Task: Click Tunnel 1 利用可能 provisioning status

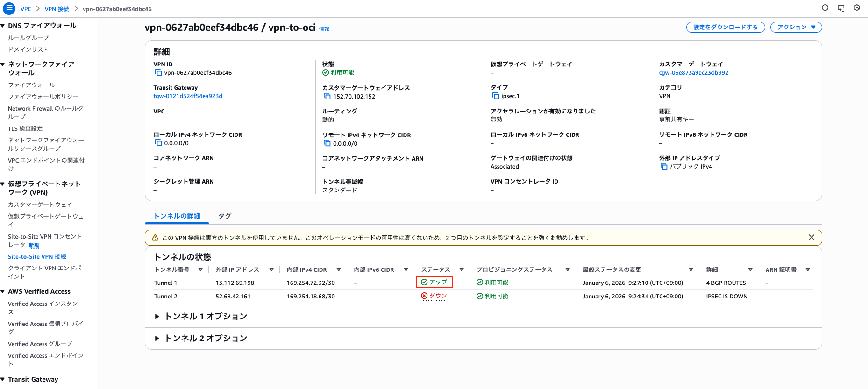Action: tap(492, 283)
